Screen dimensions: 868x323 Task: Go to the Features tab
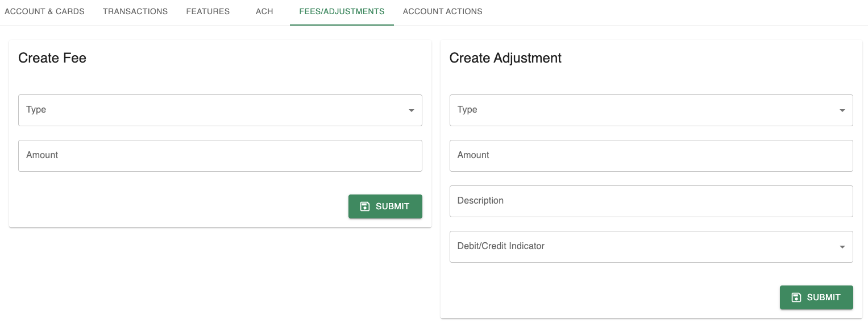[208, 11]
